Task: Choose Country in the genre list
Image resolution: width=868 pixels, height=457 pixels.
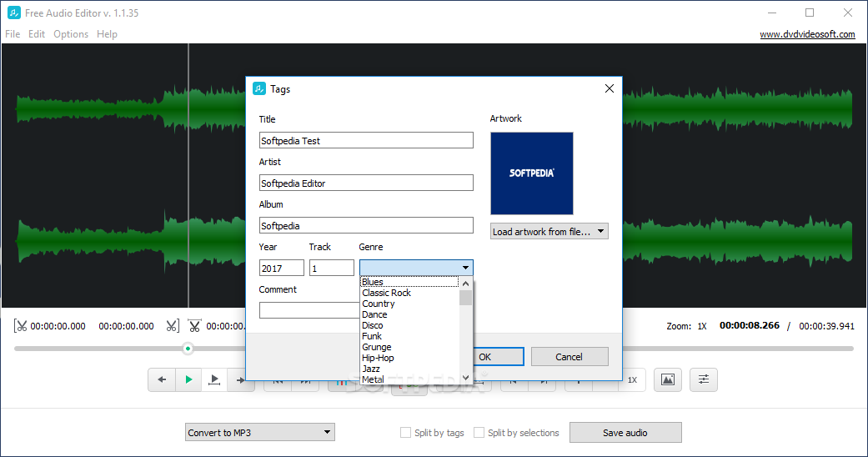Action: 409,304
